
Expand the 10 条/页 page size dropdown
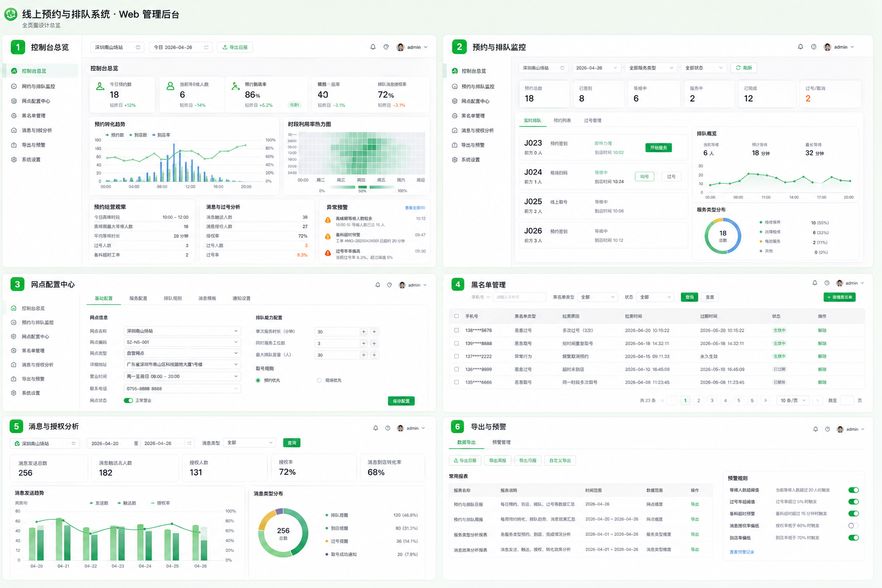793,400
